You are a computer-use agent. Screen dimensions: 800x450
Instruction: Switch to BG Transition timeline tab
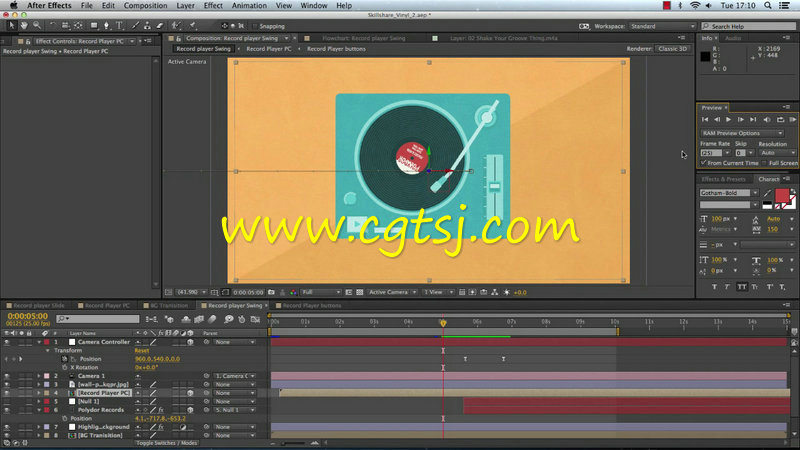coord(168,306)
